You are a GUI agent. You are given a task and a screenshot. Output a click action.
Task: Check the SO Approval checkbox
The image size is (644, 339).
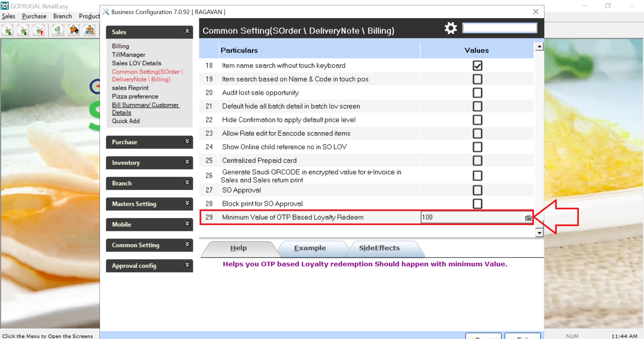tap(477, 190)
